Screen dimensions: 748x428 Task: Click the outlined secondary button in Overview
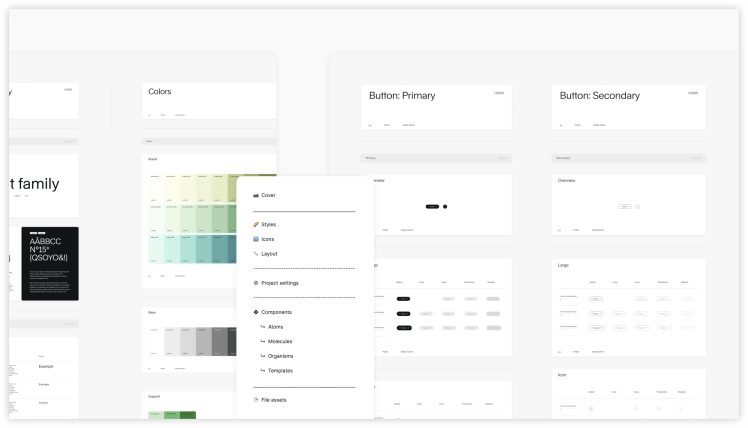click(x=625, y=207)
